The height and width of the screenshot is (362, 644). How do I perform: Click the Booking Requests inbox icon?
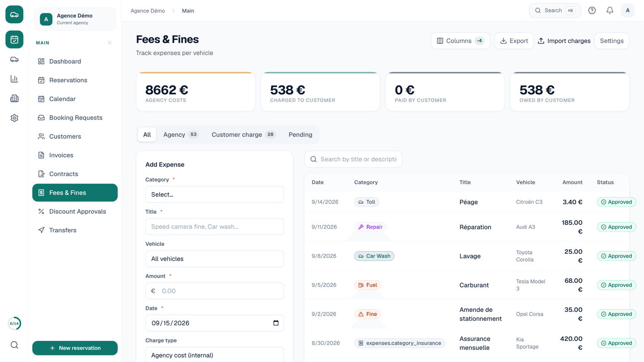(x=41, y=118)
